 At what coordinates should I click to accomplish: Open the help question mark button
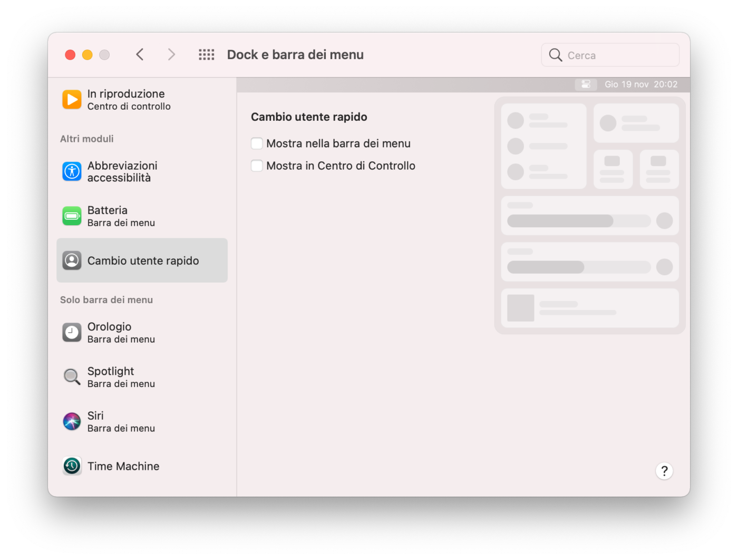(x=664, y=470)
